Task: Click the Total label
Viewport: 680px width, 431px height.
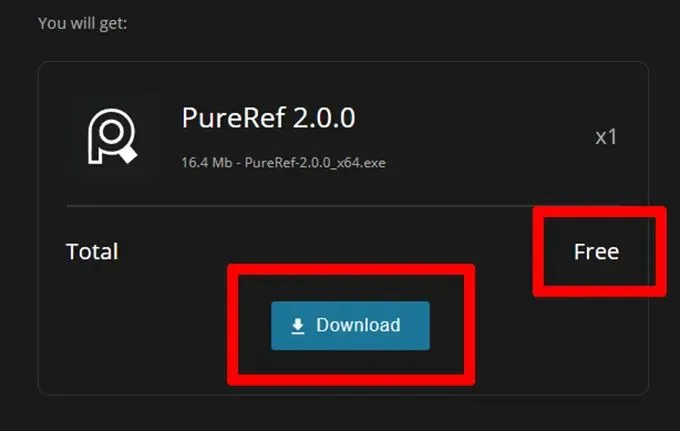Action: tap(92, 251)
